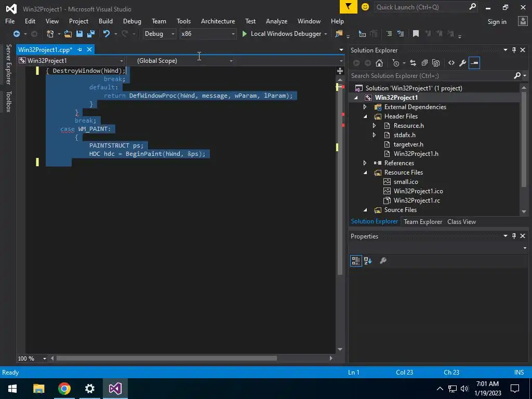Click the feedback smiley icon
Image resolution: width=532 pixels, height=399 pixels.
pos(365,7)
